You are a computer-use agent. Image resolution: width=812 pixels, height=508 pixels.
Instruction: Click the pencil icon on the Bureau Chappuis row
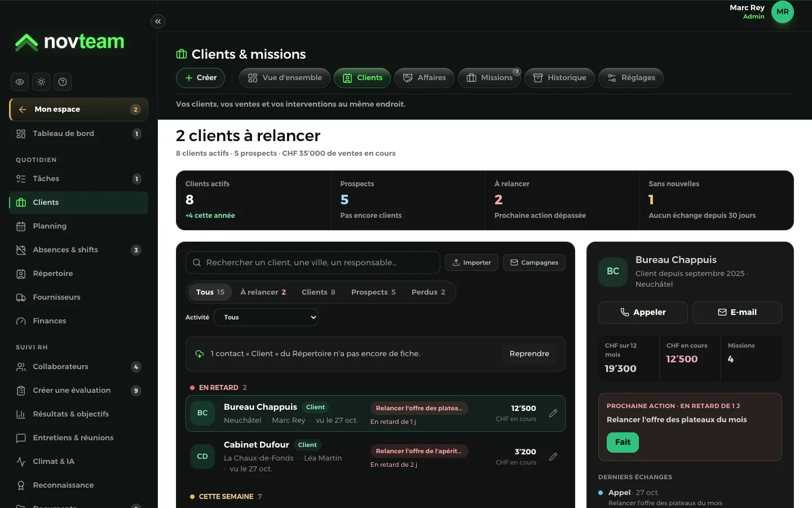(x=553, y=413)
